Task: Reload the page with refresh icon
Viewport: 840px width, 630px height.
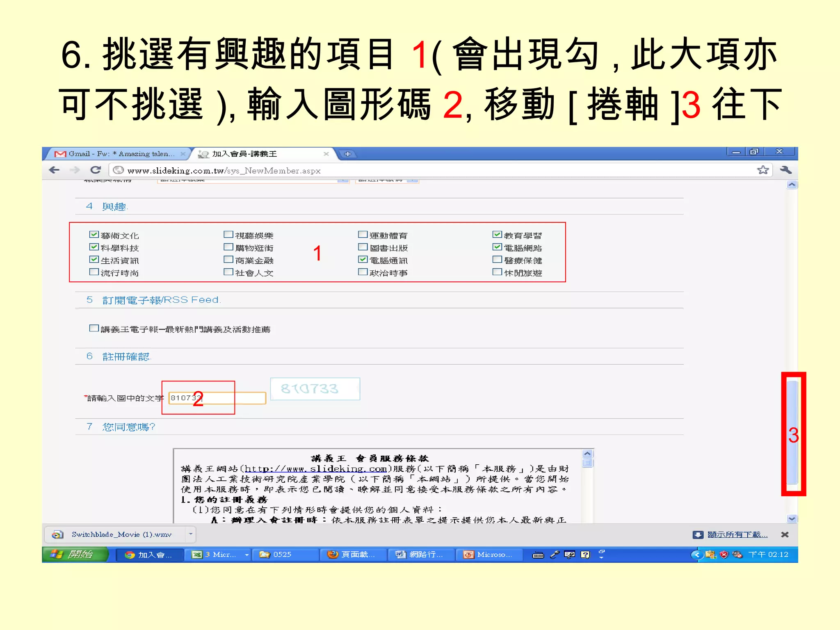Action: [x=96, y=170]
